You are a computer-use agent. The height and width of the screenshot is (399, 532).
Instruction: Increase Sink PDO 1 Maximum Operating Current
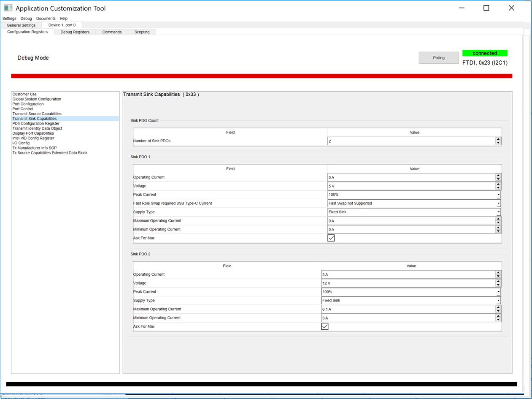click(x=498, y=219)
